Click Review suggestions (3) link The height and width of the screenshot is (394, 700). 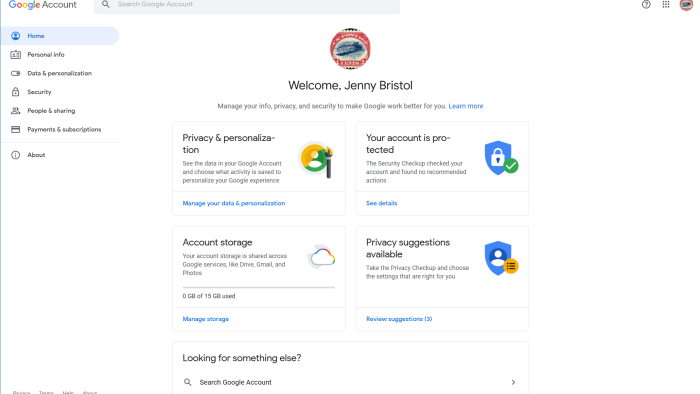point(399,319)
